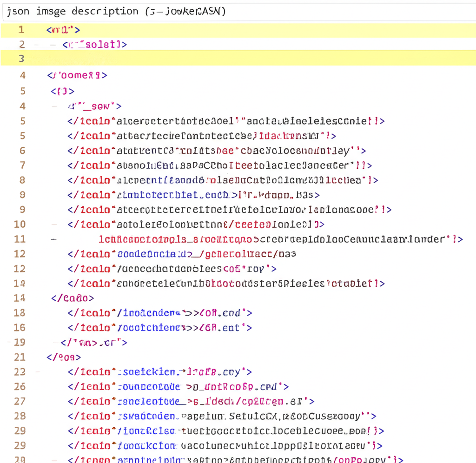Select line number 28 in the gutter
The image size is (476, 463).
point(20,416)
